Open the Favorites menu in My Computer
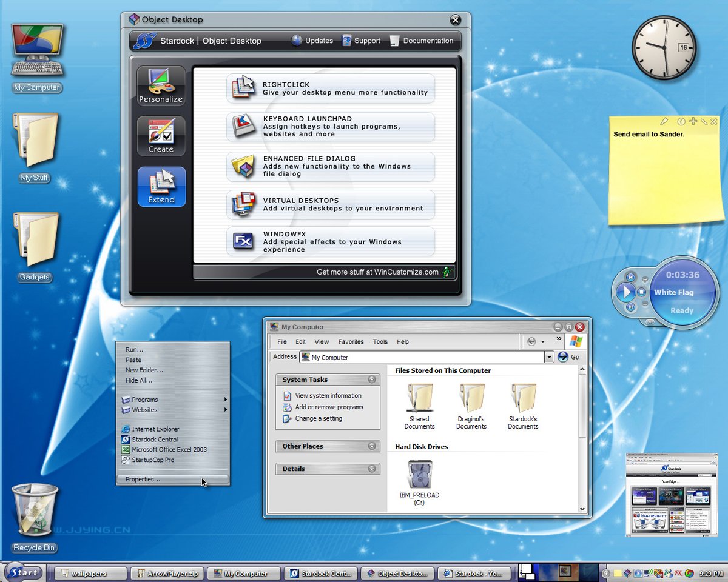 click(x=351, y=342)
